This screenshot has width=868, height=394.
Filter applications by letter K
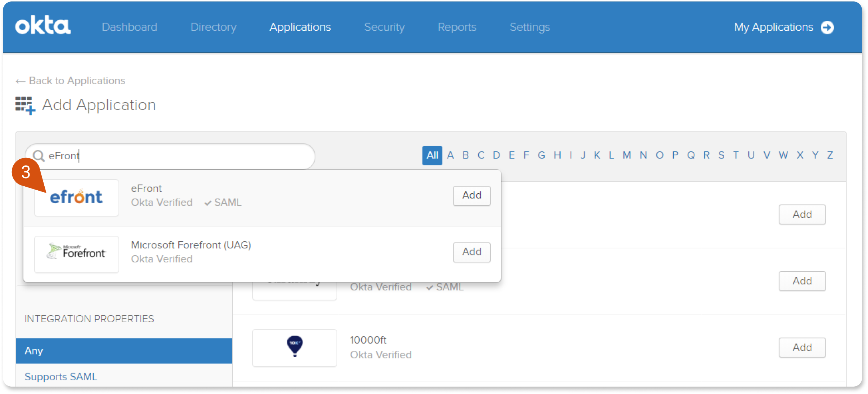point(597,155)
